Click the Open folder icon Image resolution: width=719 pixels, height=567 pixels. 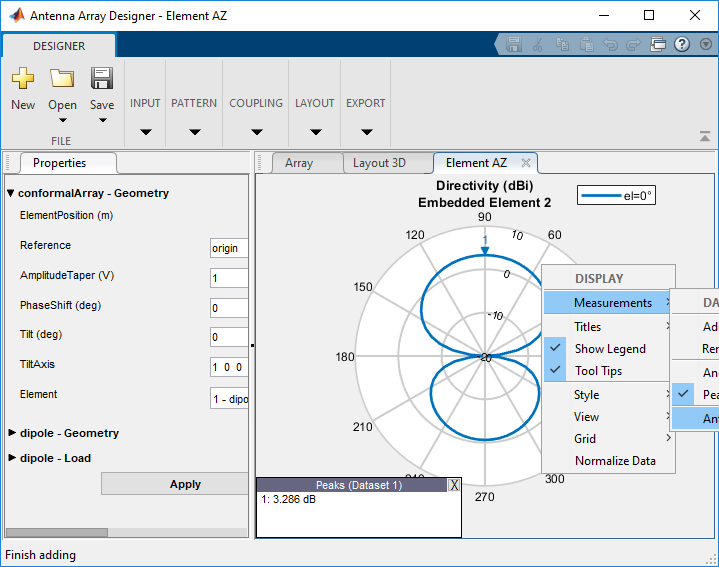pos(62,79)
